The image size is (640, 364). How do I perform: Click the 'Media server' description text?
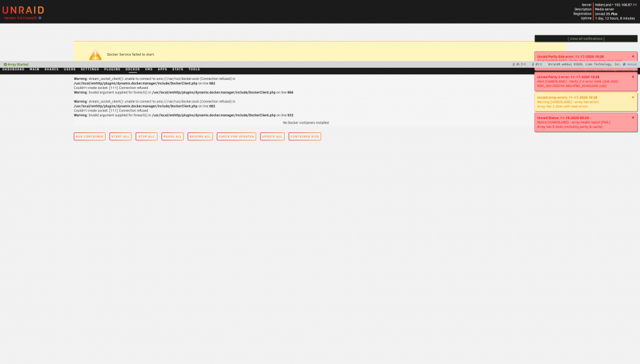[x=604, y=10]
